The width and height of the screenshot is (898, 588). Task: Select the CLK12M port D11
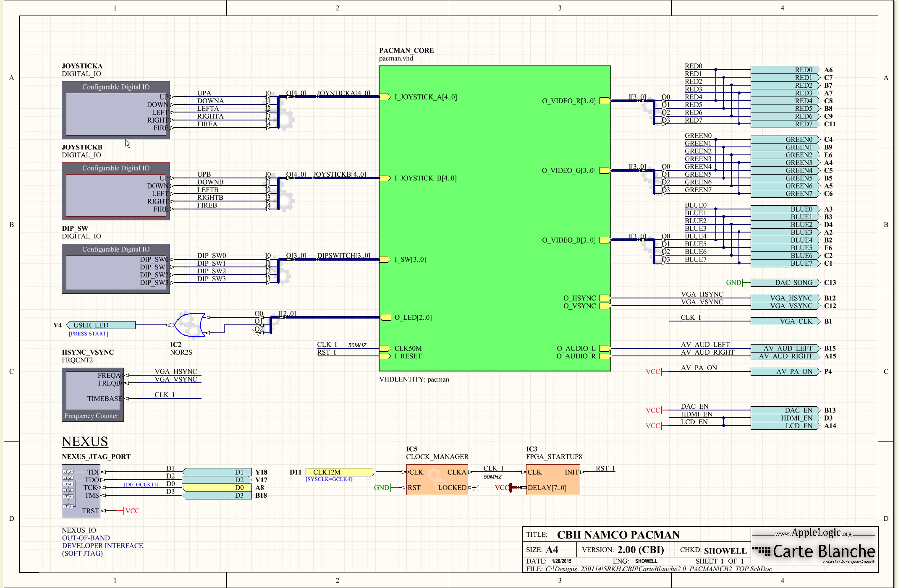coord(340,472)
